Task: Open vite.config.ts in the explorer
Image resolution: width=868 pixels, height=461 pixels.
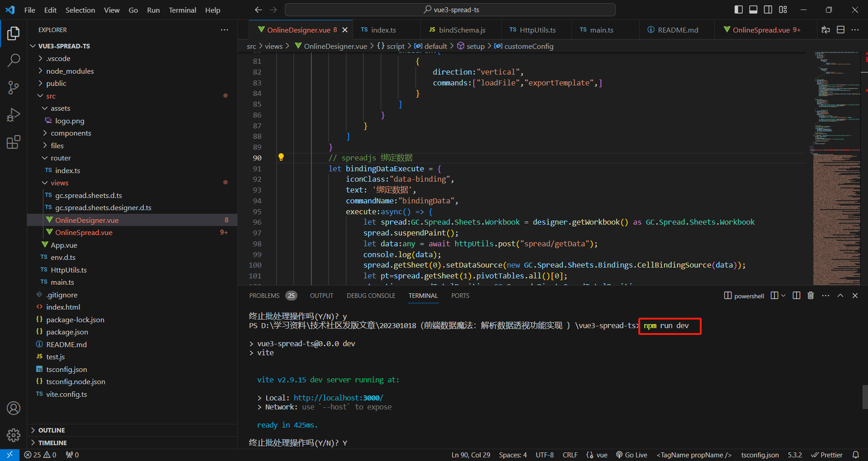Action: pos(132,394)
